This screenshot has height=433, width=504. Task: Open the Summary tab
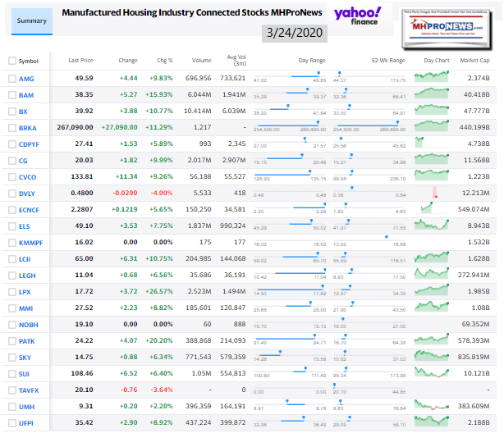(x=32, y=21)
